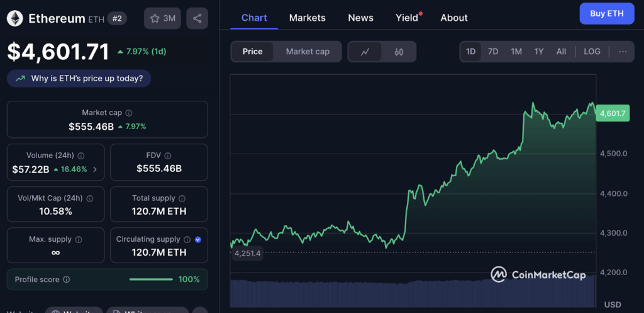
Task: Click the share icon
Action: (x=197, y=18)
